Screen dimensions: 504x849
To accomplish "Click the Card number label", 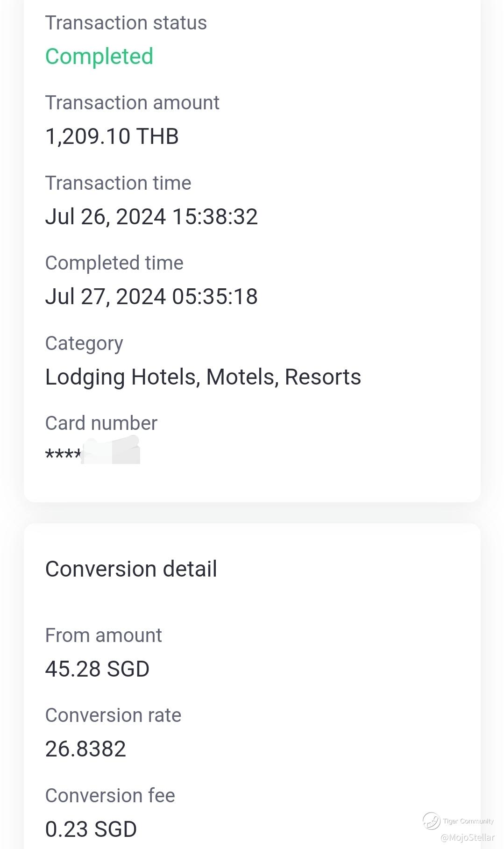I will pos(101,423).
